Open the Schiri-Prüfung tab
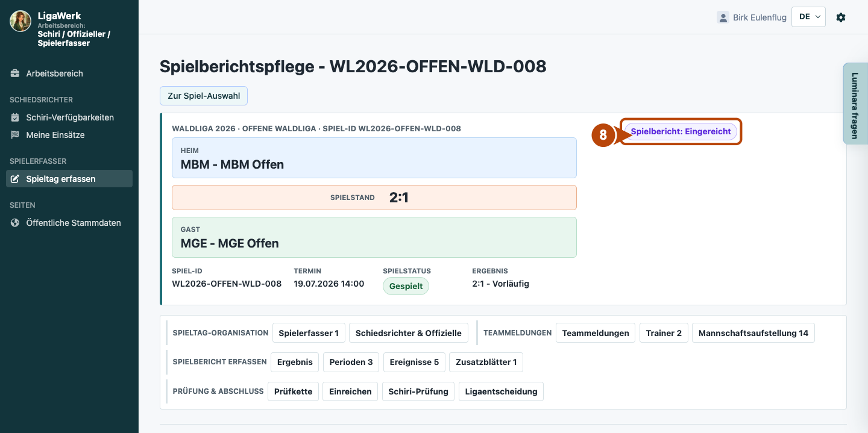The height and width of the screenshot is (433, 868). pos(418,391)
